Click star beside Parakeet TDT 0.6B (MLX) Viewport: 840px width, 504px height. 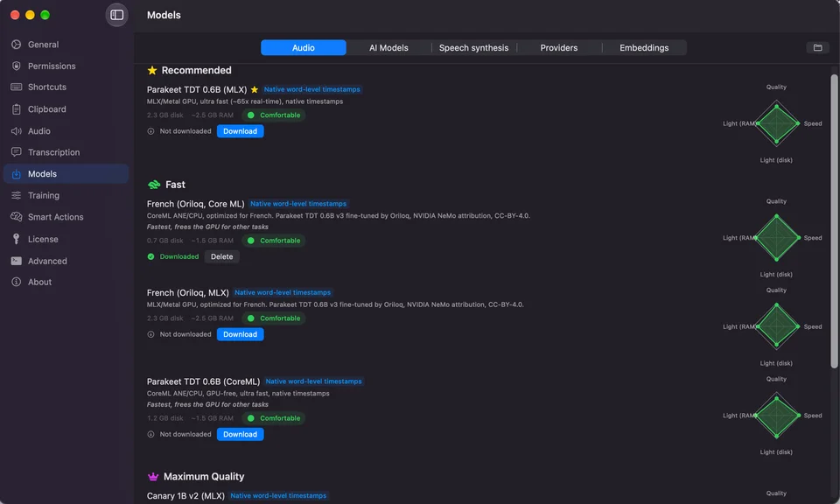click(x=255, y=89)
